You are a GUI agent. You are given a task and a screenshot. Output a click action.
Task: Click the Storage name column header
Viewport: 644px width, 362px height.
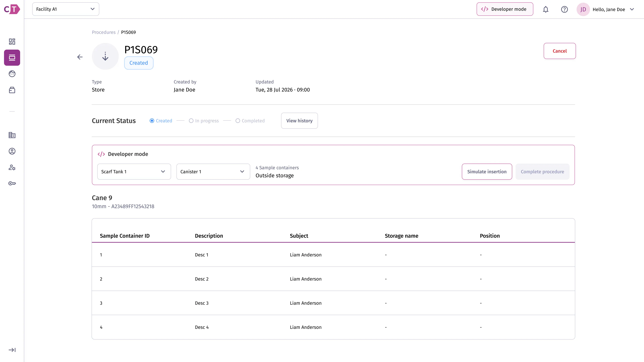[401, 236]
